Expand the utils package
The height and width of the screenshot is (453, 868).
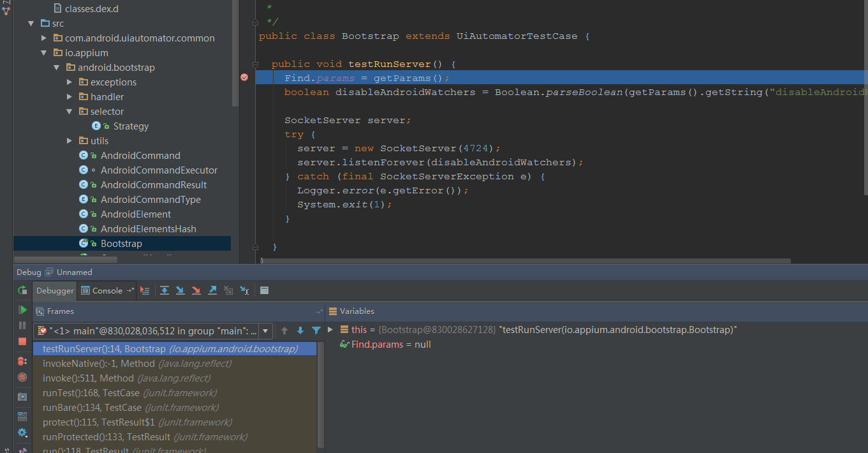[70, 141]
